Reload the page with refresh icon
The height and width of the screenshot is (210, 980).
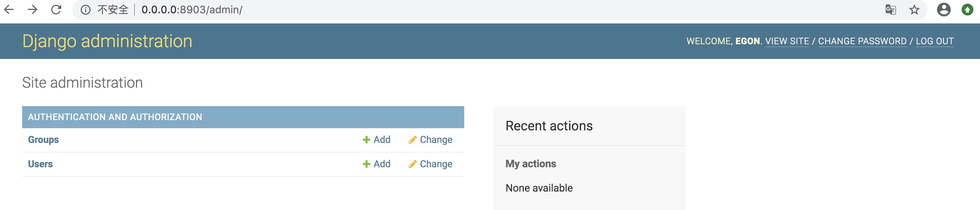pos(56,10)
